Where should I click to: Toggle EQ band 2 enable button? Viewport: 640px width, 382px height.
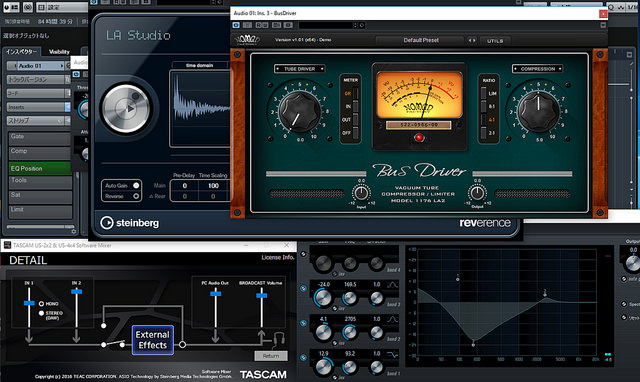(303, 323)
